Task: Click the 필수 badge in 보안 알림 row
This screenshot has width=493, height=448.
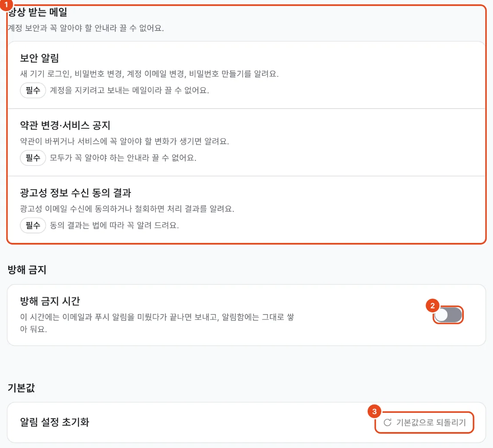Action: pyautogui.click(x=33, y=91)
